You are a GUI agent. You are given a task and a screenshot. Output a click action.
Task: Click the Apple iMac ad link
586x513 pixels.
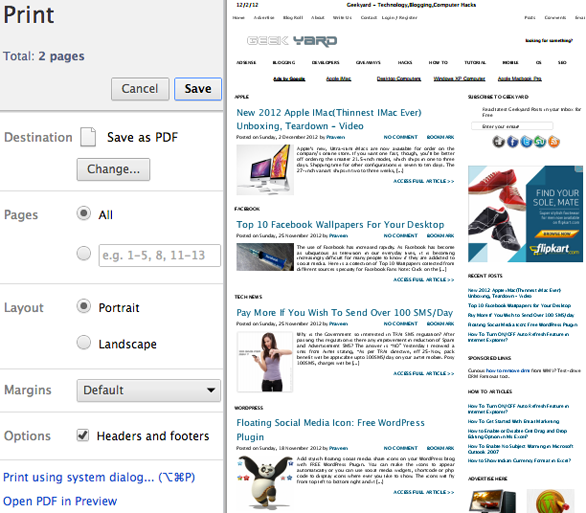pos(339,78)
